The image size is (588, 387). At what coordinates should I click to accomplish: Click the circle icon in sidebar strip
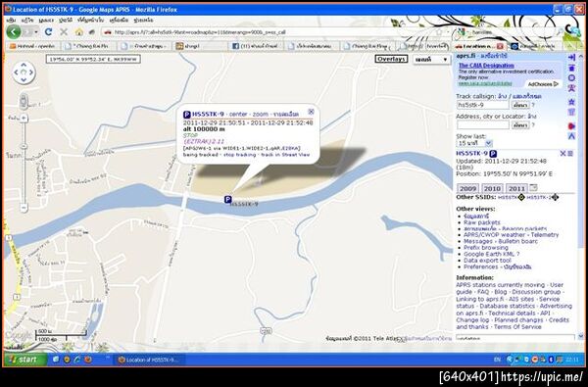click(571, 77)
